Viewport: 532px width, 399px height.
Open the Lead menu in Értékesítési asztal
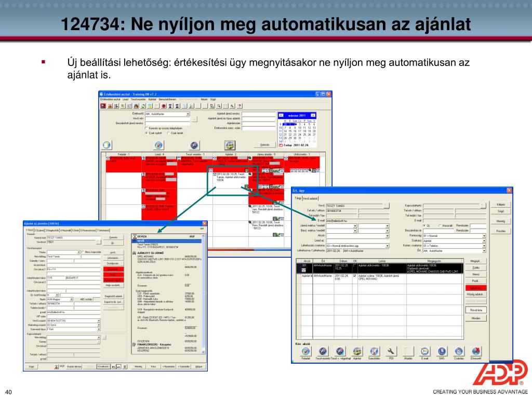click(126, 99)
